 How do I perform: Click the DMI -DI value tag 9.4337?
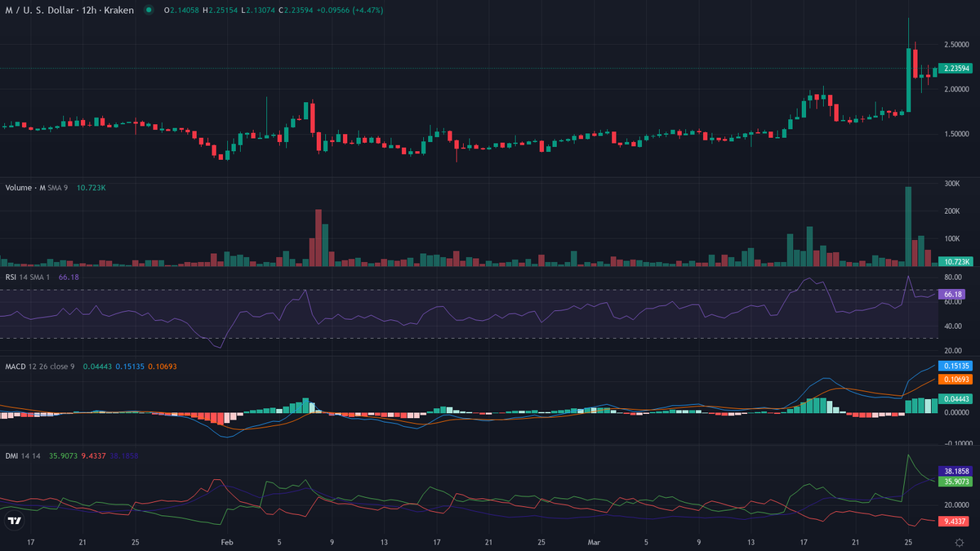click(x=954, y=520)
